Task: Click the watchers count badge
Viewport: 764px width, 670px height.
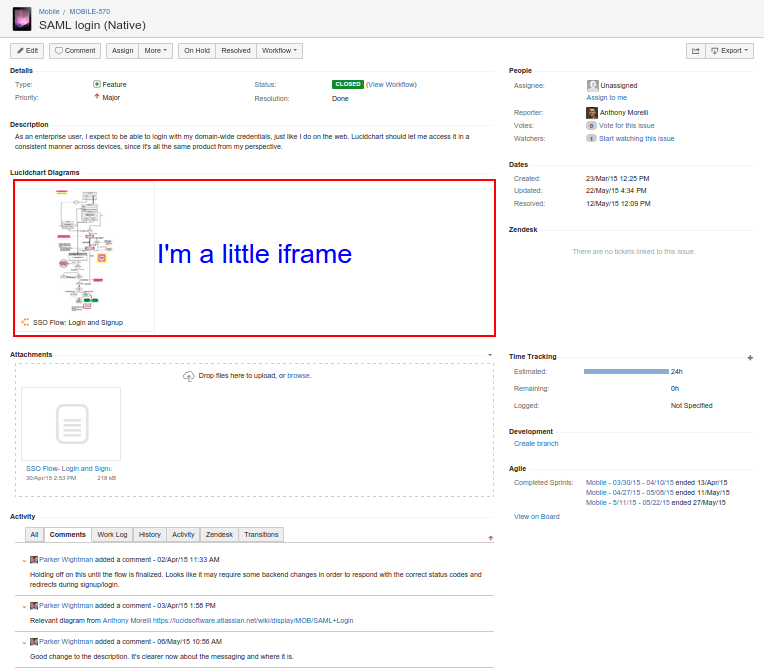Action: click(x=591, y=138)
